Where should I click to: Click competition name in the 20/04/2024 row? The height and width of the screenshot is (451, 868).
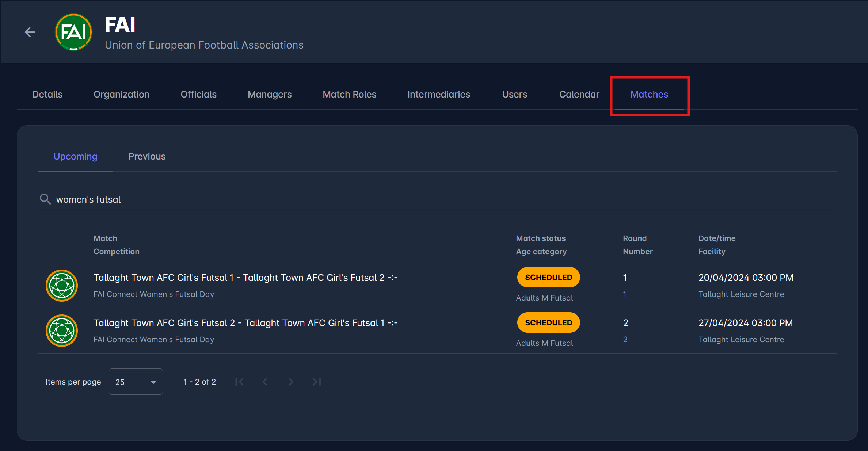(x=154, y=294)
